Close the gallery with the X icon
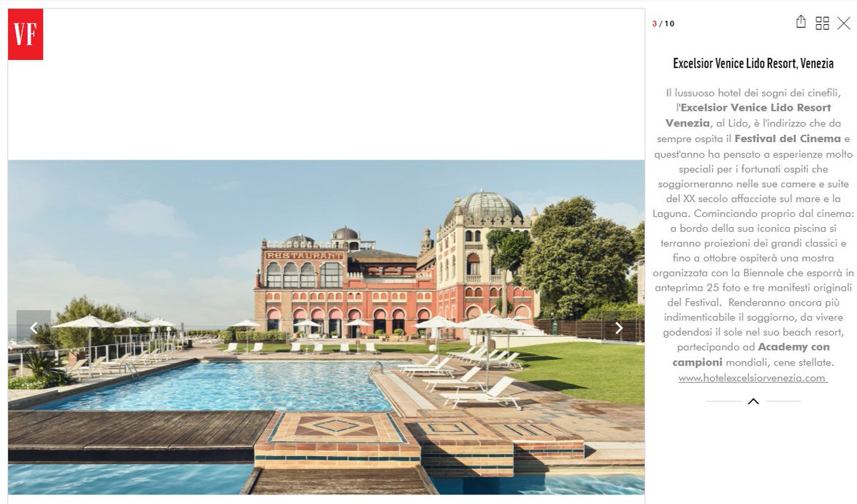857x504 pixels. coord(843,23)
